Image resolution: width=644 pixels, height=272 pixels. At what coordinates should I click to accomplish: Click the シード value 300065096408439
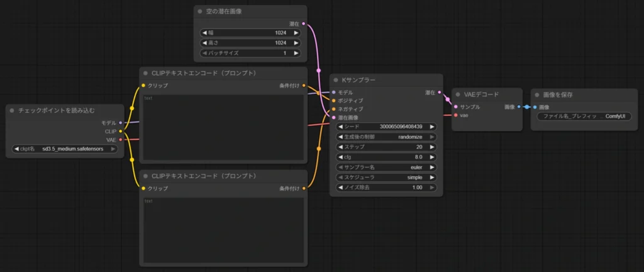click(401, 127)
